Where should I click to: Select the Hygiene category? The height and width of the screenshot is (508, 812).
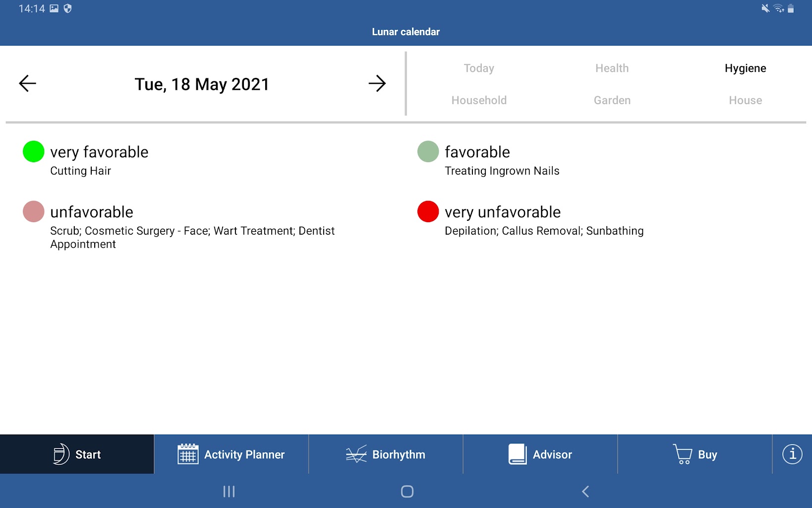point(745,68)
